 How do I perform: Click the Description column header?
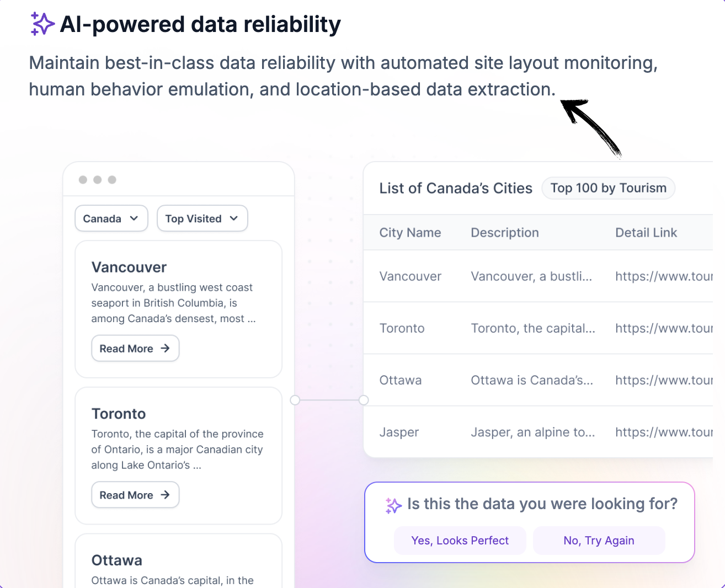tap(505, 233)
